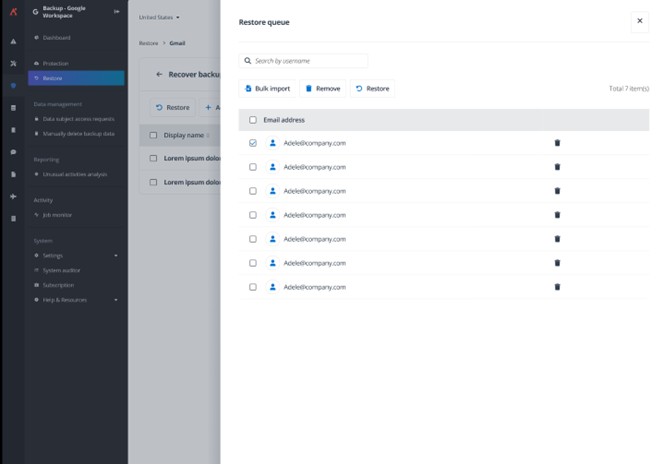Click the user avatar in first row
The image size is (664, 464).
tap(273, 143)
